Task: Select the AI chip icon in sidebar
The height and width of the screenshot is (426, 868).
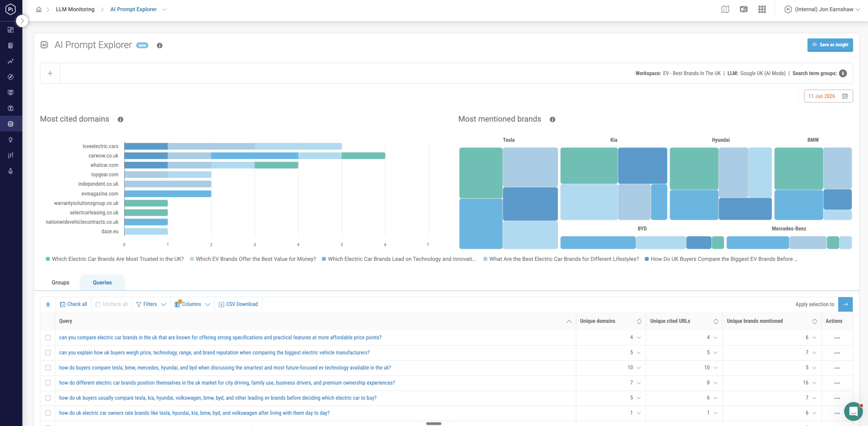Action: pos(11,124)
